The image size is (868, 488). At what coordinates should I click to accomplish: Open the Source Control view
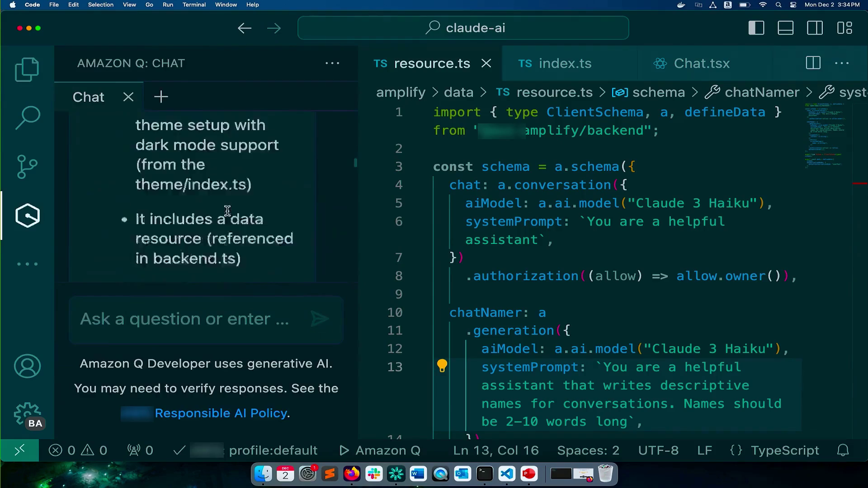pos(27,167)
